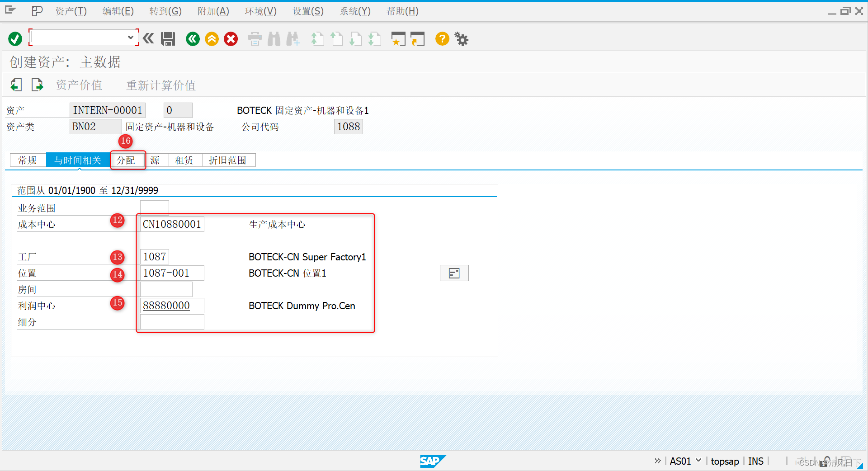Open the 转到(G) menu
The width and height of the screenshot is (868, 471).
tap(165, 11)
